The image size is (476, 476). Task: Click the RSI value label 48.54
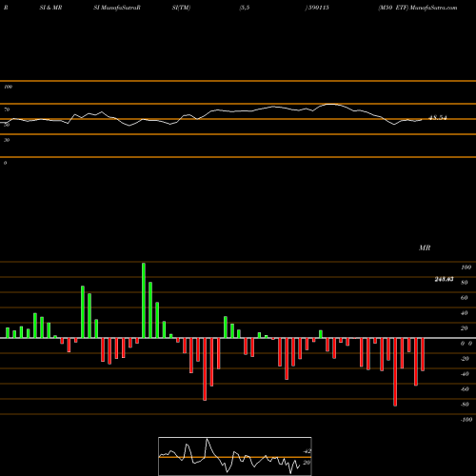click(x=438, y=118)
